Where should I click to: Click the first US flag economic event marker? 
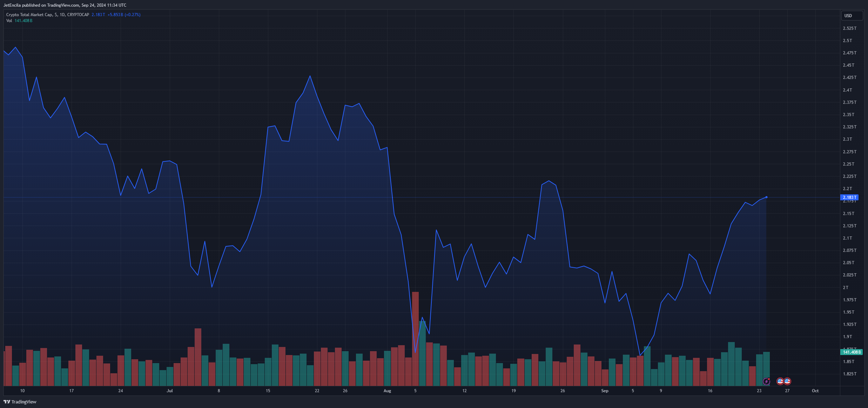780,381
